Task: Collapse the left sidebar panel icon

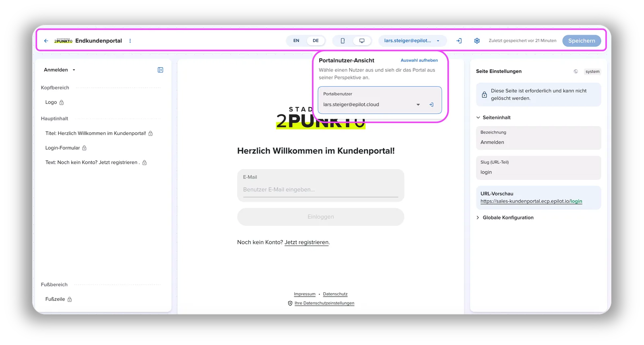Action: [x=160, y=70]
